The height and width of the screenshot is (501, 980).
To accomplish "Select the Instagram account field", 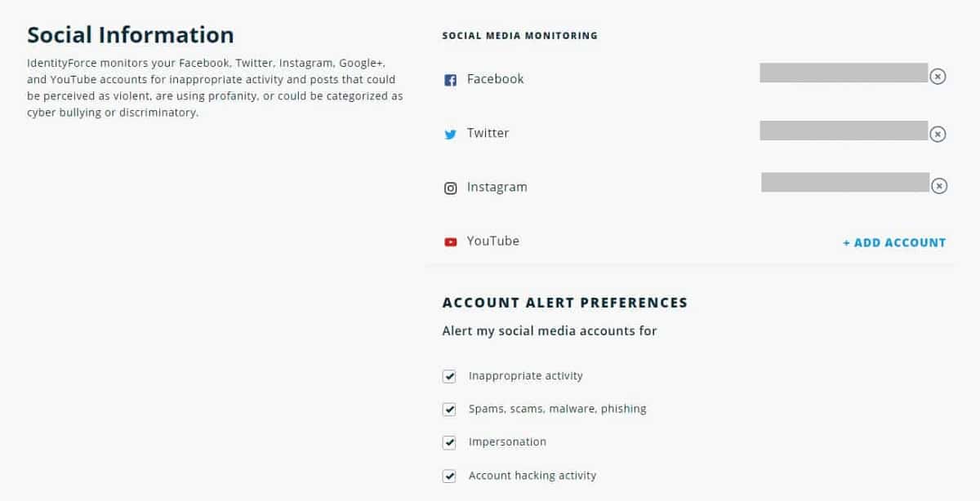I will [x=845, y=182].
